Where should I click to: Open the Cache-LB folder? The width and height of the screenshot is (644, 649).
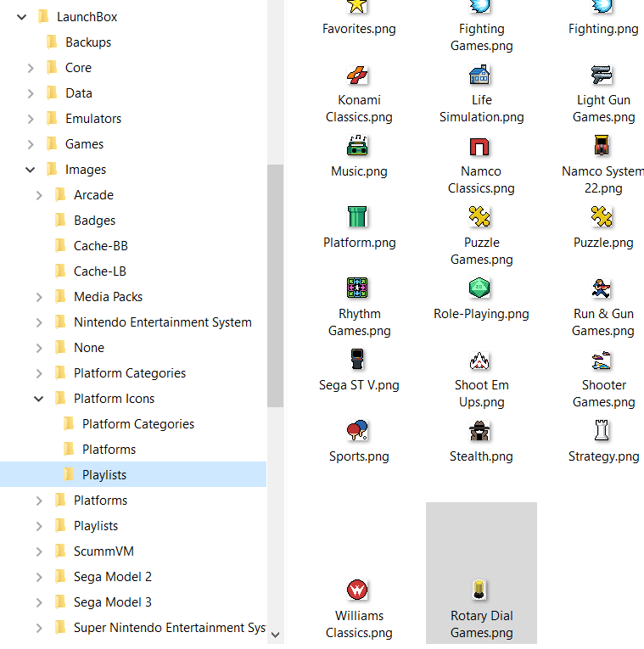[x=100, y=271]
